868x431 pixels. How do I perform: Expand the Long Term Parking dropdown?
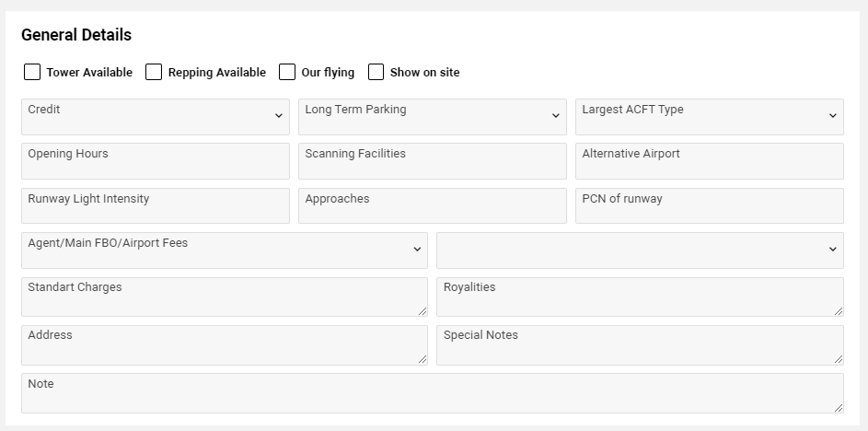(432, 117)
